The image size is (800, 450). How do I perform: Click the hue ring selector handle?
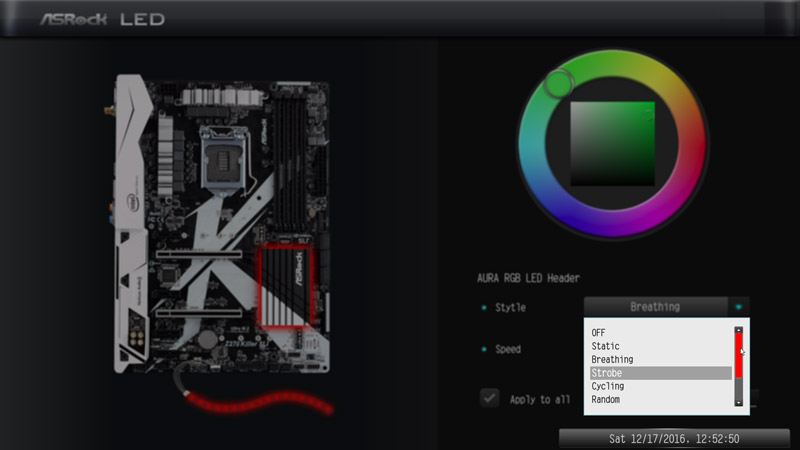click(x=559, y=84)
